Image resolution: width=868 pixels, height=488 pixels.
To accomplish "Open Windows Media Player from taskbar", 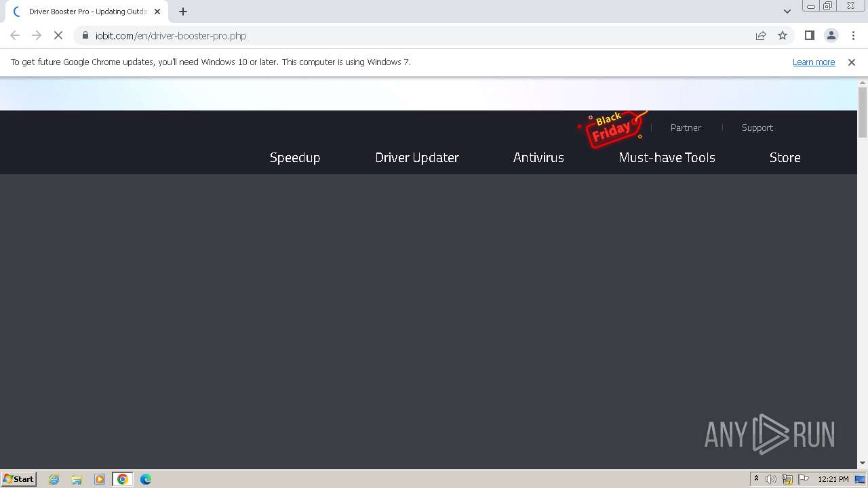I will click(x=100, y=479).
